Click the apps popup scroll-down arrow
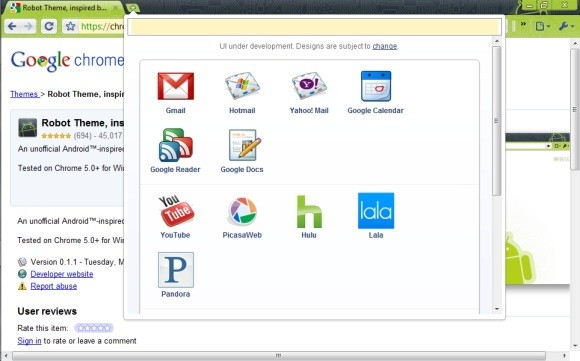This screenshot has width=580, height=361. pos(497,309)
